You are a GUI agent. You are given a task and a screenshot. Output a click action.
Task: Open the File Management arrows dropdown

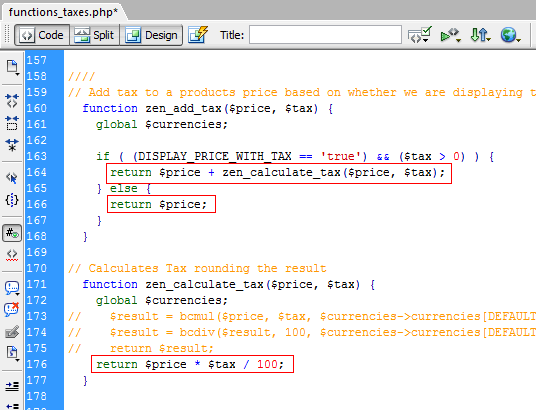(480, 35)
